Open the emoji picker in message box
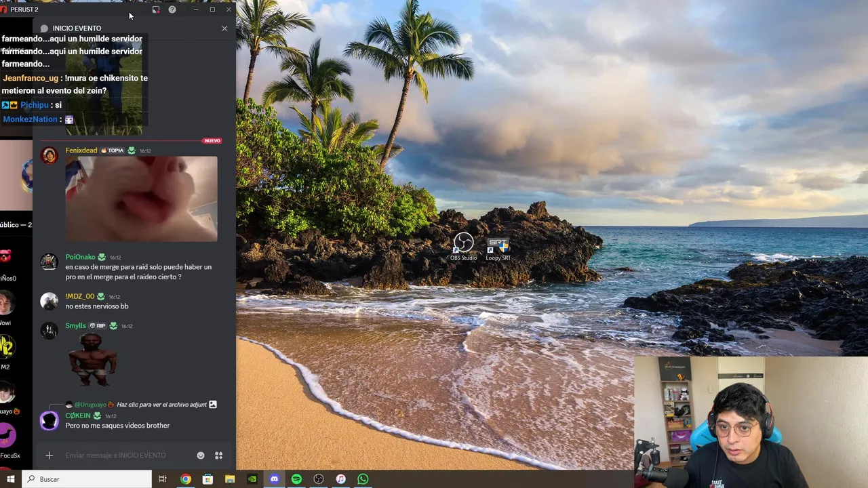Screen dimensions: 868x488 coord(201,455)
